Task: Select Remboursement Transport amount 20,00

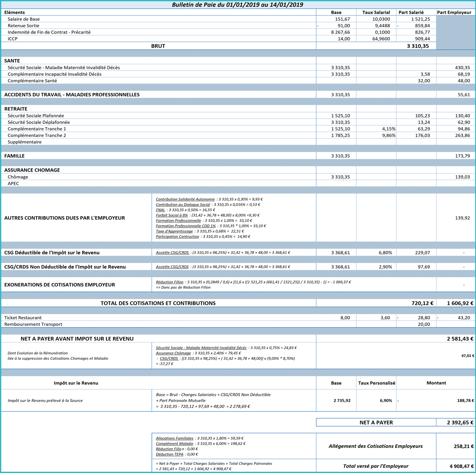Action: (x=423, y=324)
